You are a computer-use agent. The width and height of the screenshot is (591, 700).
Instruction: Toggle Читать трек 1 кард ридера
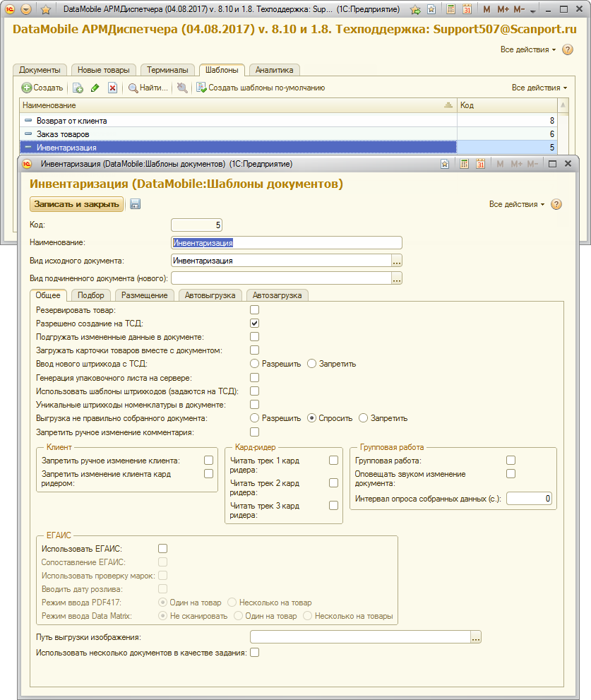point(333,461)
